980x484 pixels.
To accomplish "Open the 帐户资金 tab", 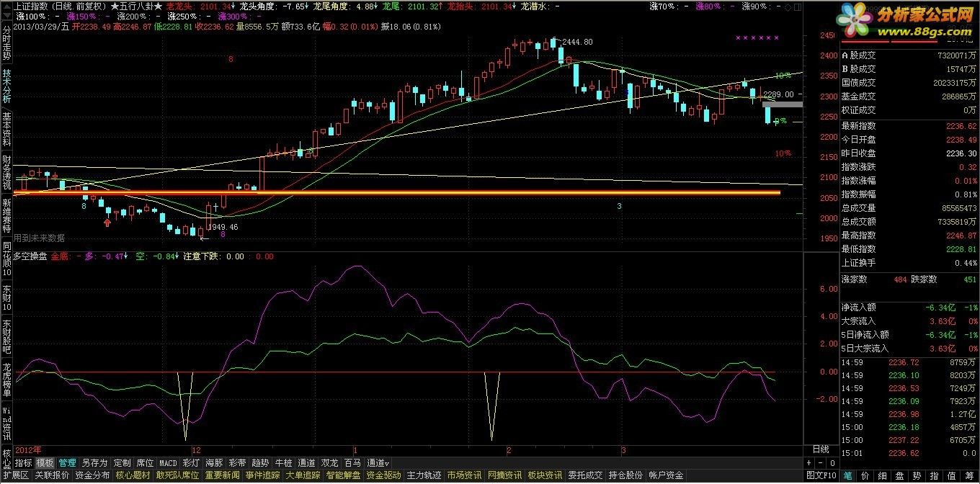I will click(666, 475).
